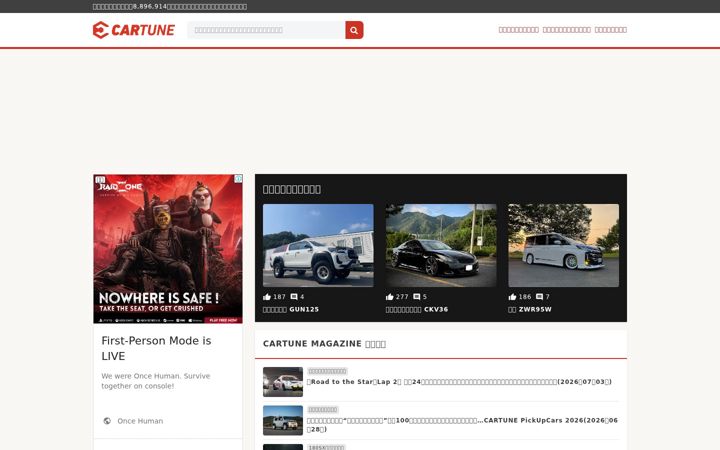Click the ad text 'We were Once Human'

156,381
